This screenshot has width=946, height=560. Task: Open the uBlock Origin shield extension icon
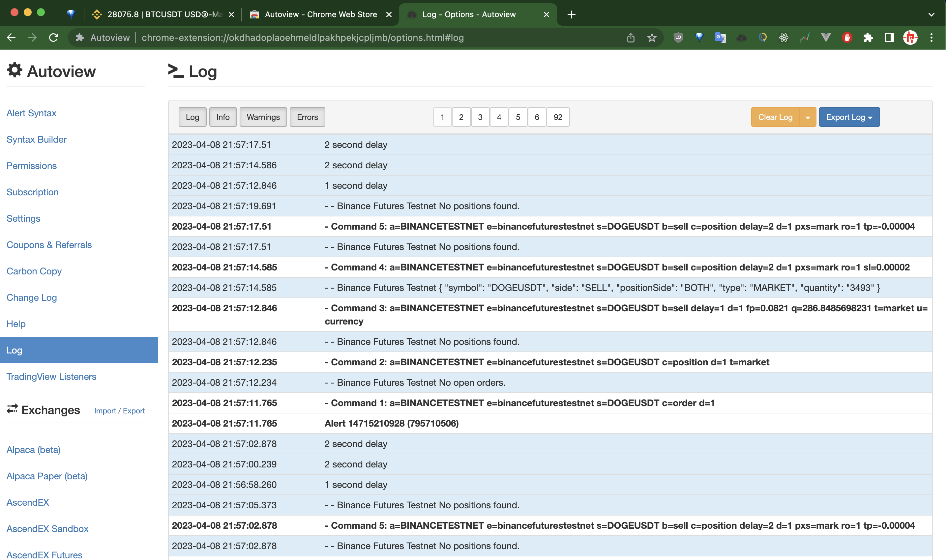point(678,37)
